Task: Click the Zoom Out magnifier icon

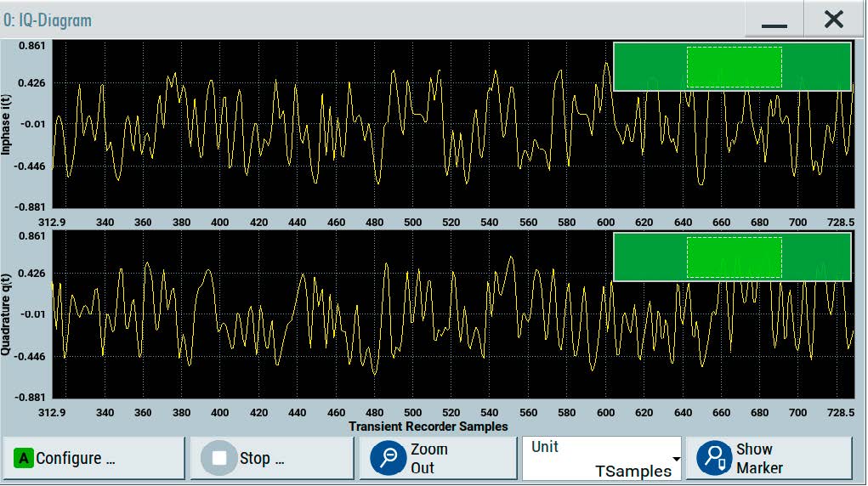Action: click(389, 458)
